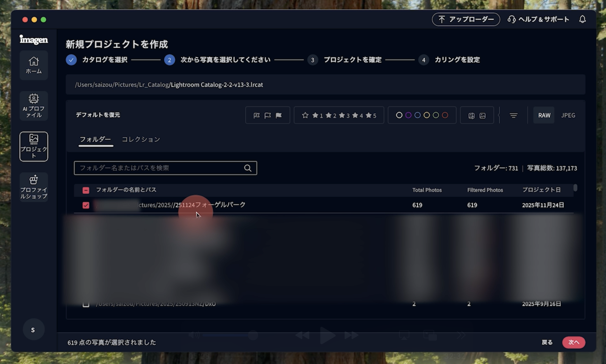
Task: Open プロファイルショップ in the sidebar
Action: click(34, 187)
